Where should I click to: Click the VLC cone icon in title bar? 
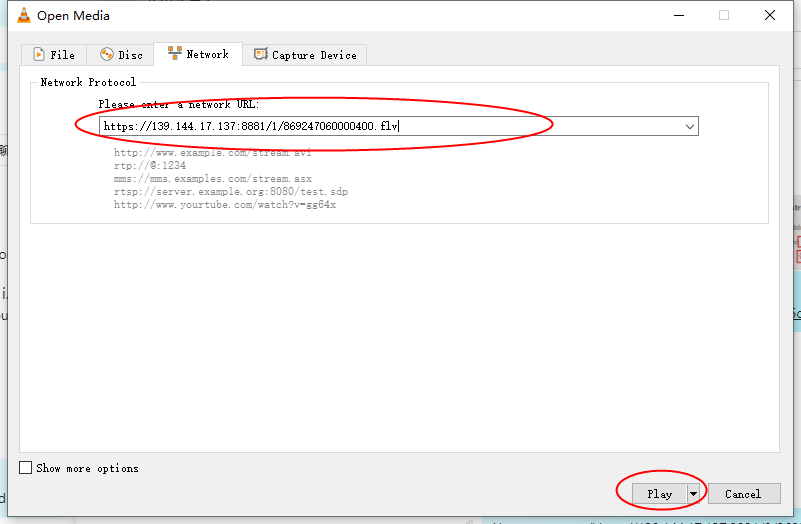pyautogui.click(x=23, y=15)
